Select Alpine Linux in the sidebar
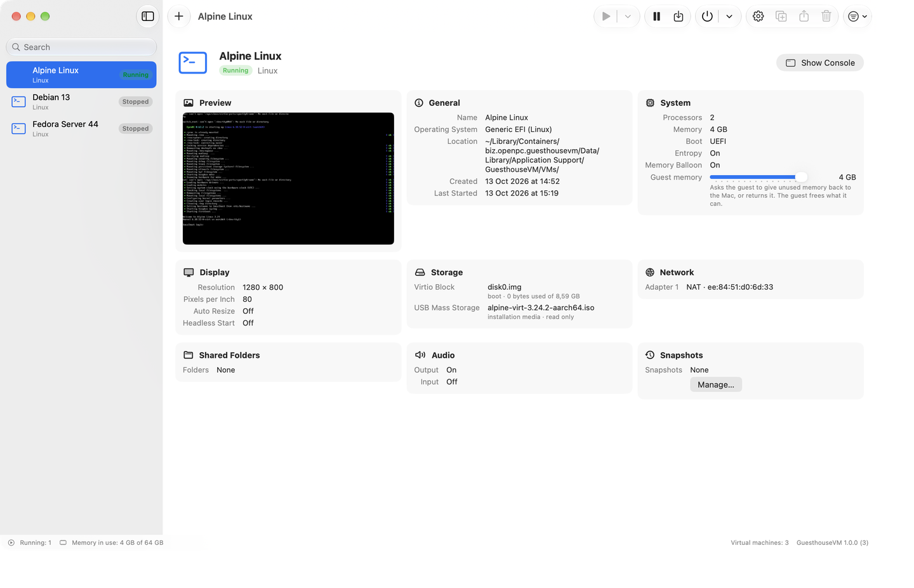914x588 pixels. click(x=81, y=75)
